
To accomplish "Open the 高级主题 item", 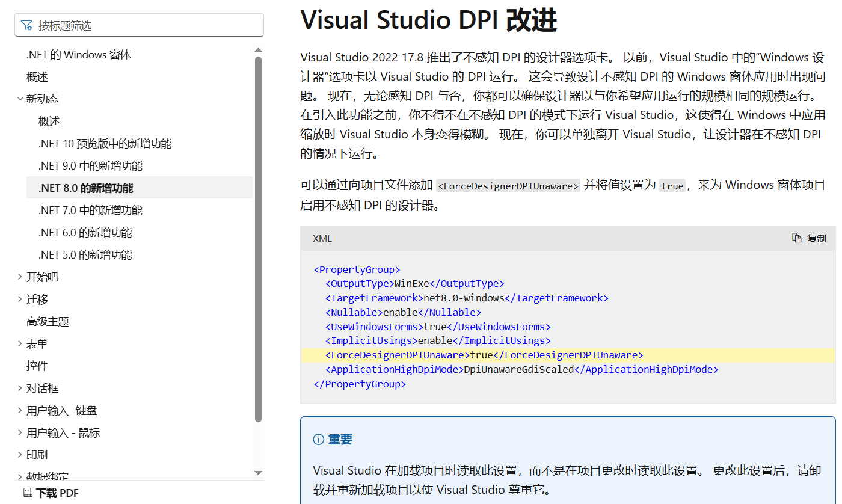I will click(48, 322).
